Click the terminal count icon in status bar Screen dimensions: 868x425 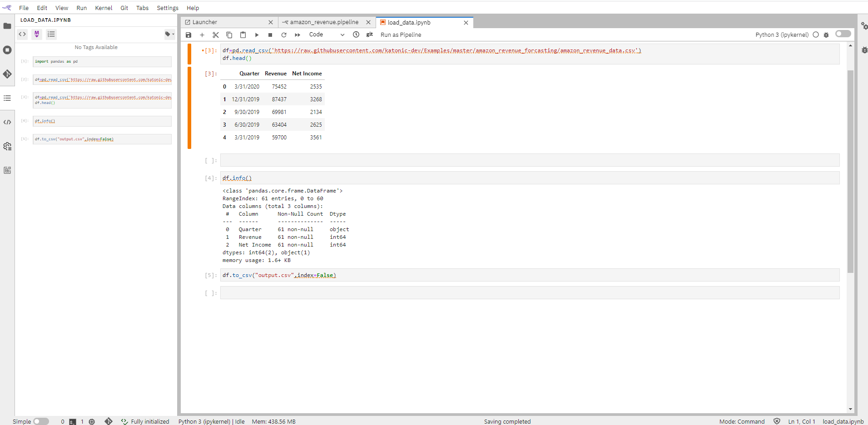click(x=73, y=422)
